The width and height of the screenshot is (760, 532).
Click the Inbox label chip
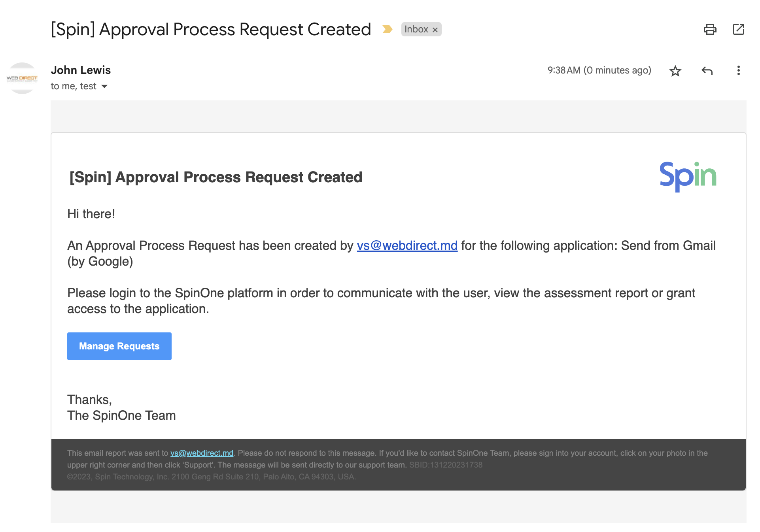pyautogui.click(x=416, y=29)
